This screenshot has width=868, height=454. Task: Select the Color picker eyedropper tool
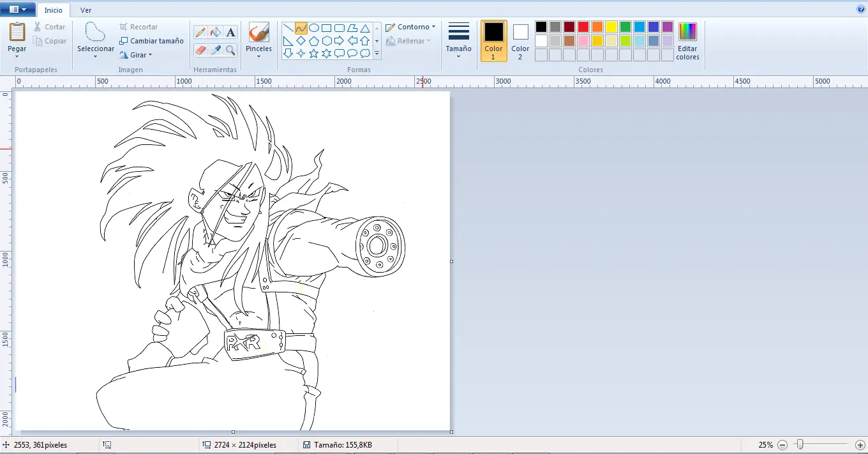coord(216,50)
